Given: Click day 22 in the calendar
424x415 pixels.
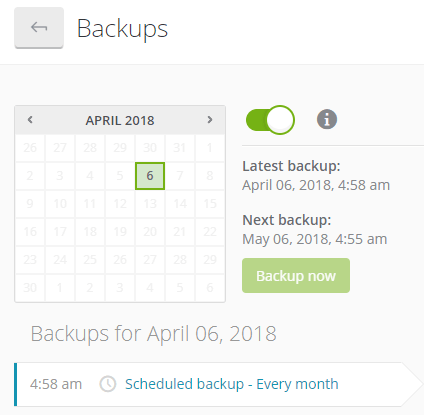Looking at the screenshot, I should click(210, 232).
